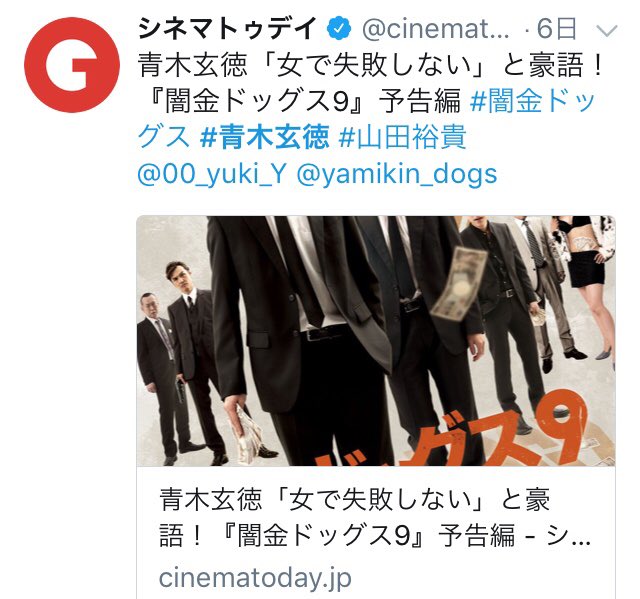The height and width of the screenshot is (599, 640).
Task: Open the シネマトゥデイ account name
Action: (x=228, y=29)
